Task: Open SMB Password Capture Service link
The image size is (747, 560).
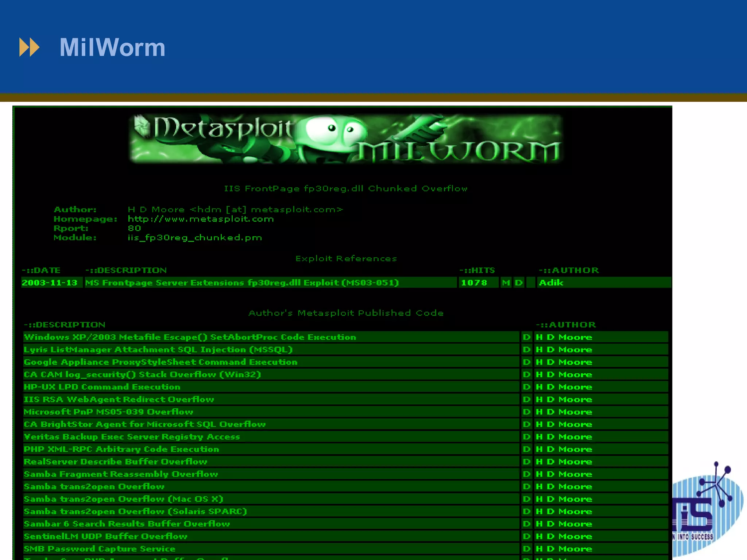Action: click(100, 549)
